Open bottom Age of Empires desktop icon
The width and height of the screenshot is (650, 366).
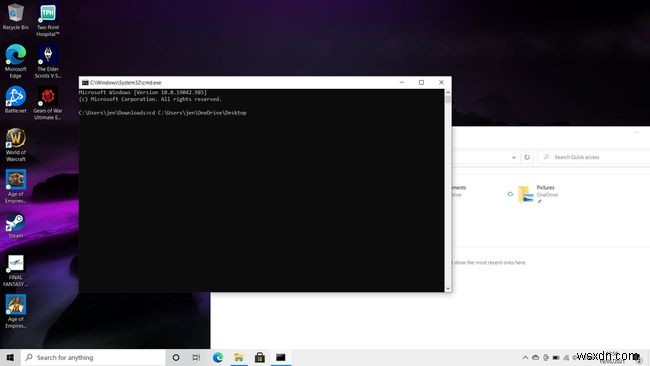pos(15,311)
